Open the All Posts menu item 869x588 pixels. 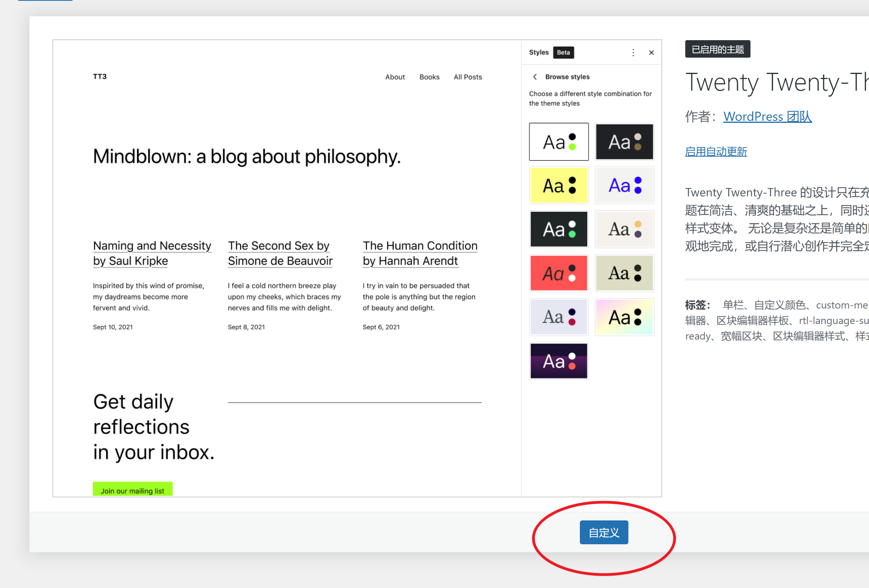[x=467, y=77]
